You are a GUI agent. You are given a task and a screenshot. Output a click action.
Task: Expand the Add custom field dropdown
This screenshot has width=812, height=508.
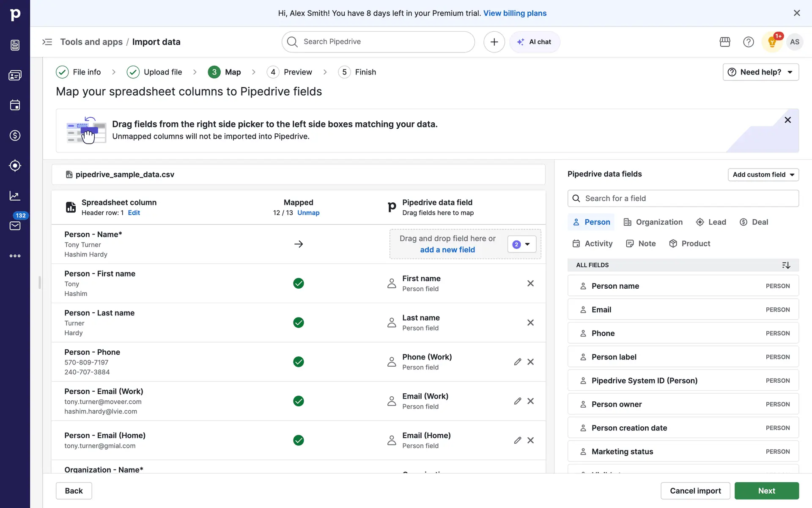(x=763, y=174)
